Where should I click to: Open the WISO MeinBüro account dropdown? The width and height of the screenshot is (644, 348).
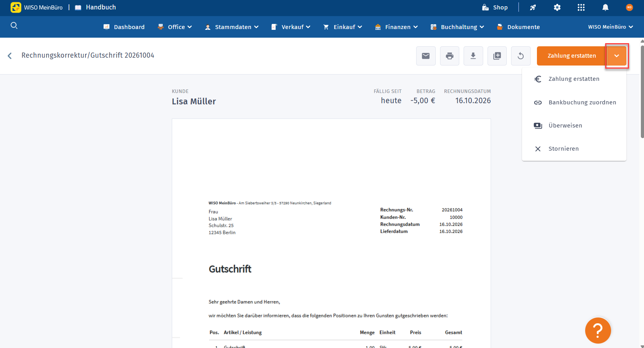611,27
